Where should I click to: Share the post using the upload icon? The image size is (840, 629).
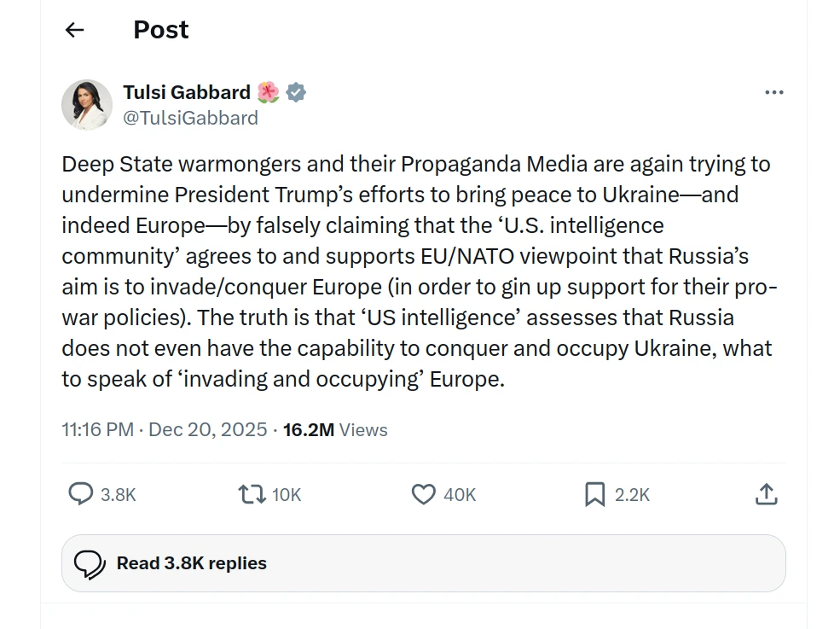point(766,494)
